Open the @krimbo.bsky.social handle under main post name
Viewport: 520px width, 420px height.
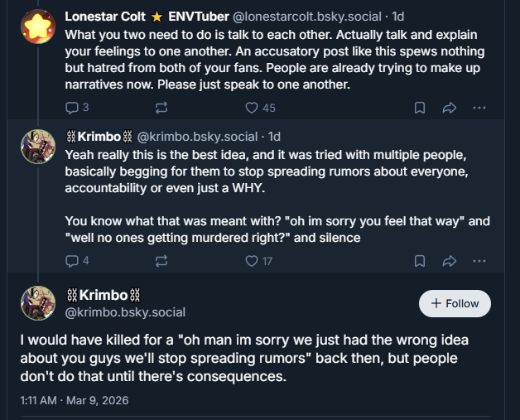coord(125,312)
